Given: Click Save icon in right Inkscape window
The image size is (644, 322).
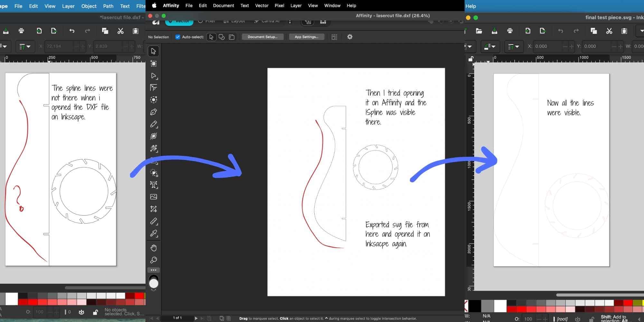Looking at the screenshot, I should [494, 31].
